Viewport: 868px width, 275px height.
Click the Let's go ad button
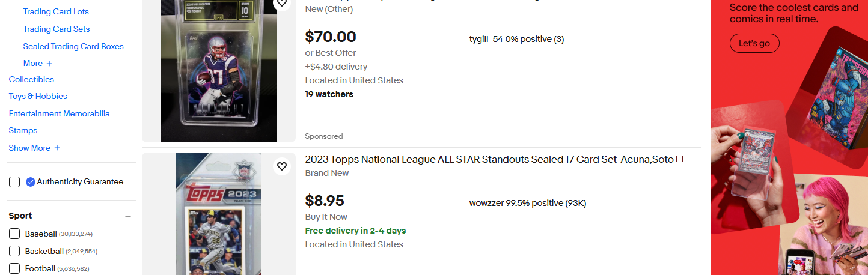pos(754,43)
